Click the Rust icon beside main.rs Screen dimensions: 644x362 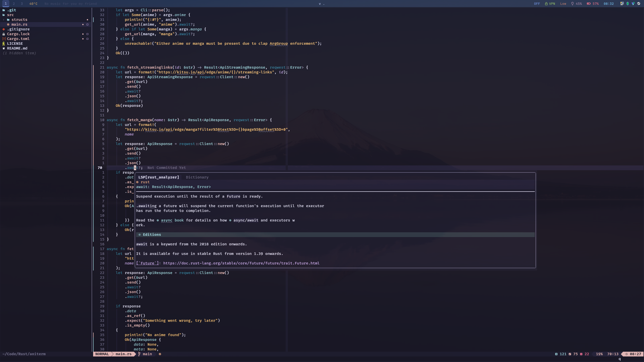pos(8,24)
